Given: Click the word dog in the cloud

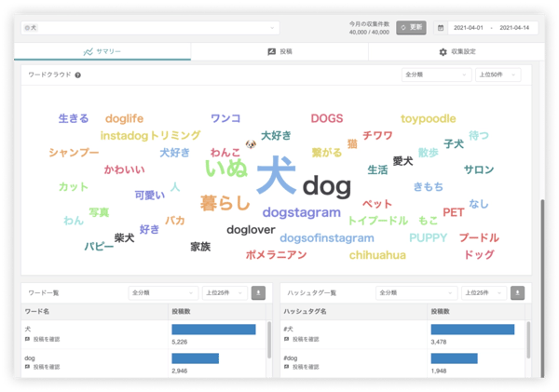Looking at the screenshot, I should 327,186.
